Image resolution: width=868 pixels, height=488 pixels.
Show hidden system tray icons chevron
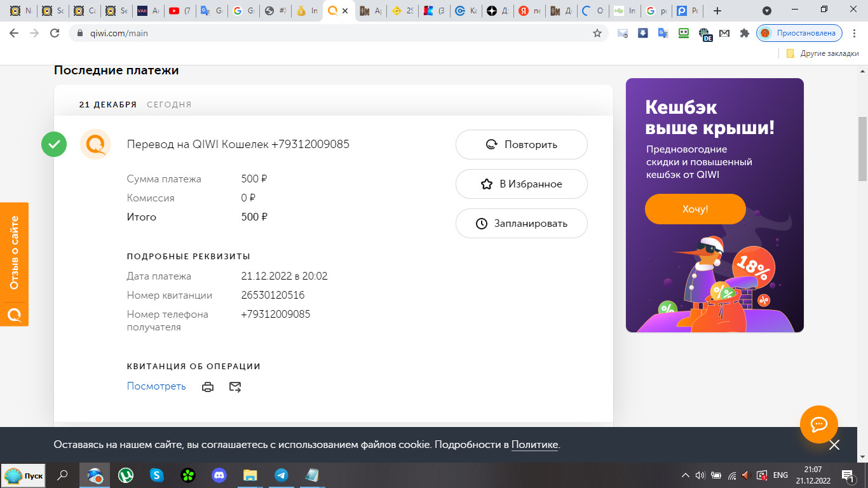686,475
